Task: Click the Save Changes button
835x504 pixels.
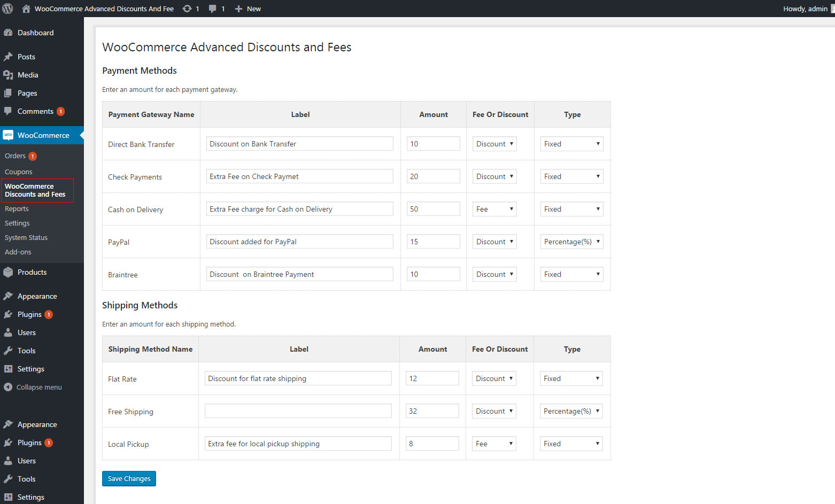Action: [129, 478]
